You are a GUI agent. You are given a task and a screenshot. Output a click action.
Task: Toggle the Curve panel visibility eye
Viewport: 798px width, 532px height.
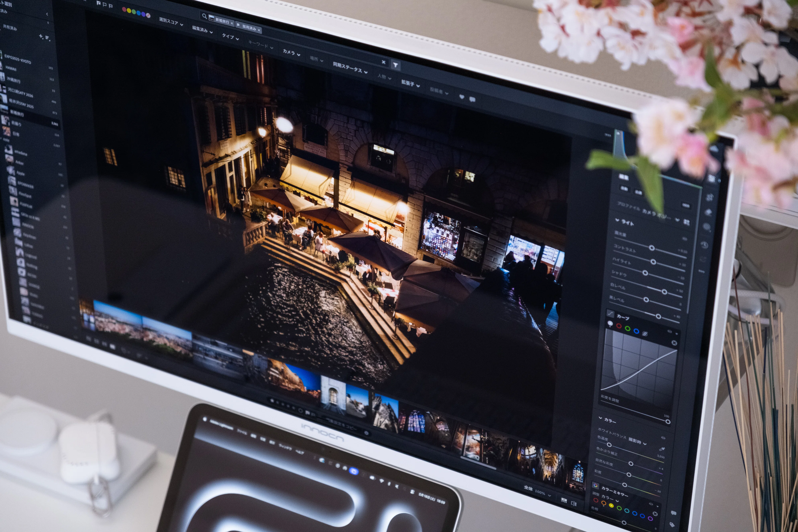pos(670,332)
